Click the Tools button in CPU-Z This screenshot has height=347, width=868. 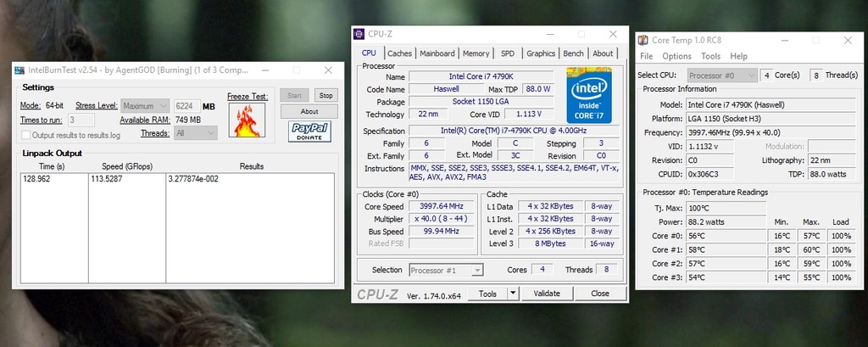coord(487,294)
